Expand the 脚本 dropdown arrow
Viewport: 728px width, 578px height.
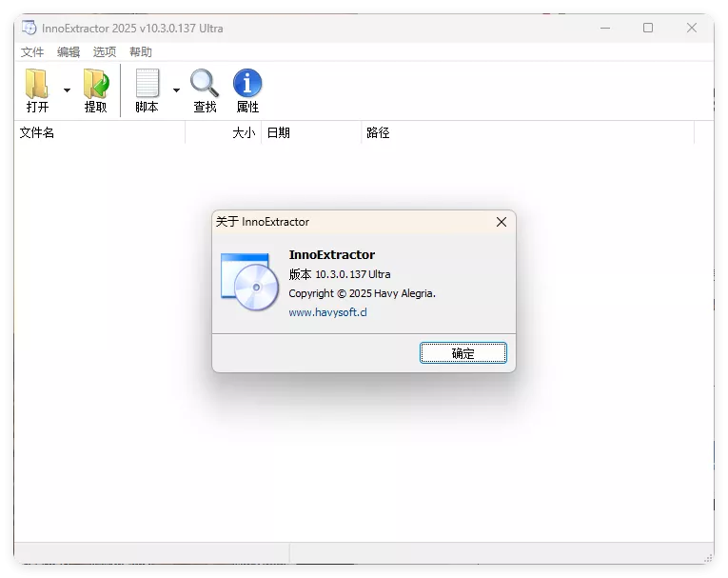[176, 90]
